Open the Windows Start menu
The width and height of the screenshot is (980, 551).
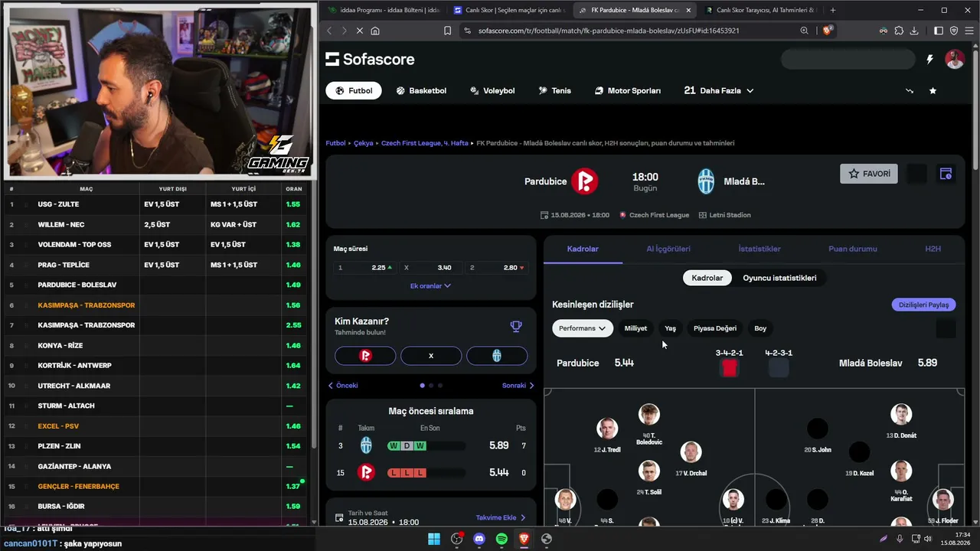[434, 539]
